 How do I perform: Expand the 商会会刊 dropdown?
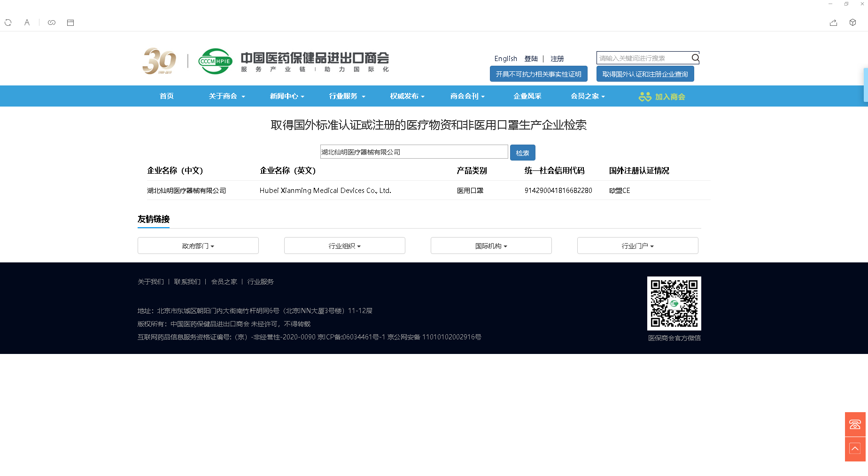[x=467, y=96]
